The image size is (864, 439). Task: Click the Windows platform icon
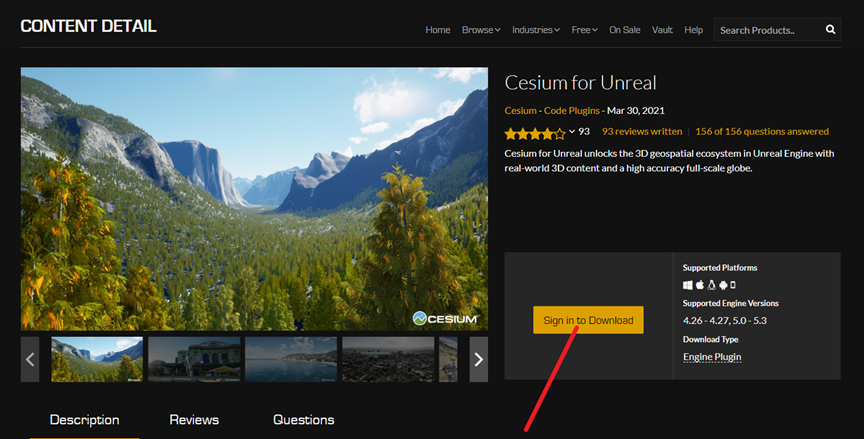click(688, 285)
